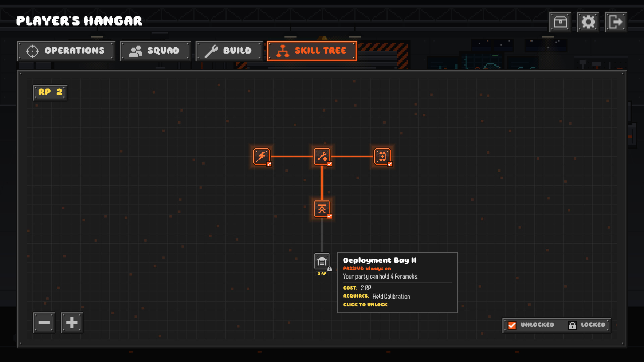This screenshot has width=644, height=362.
Task: Select the chip processor skill node
Action: click(x=382, y=157)
